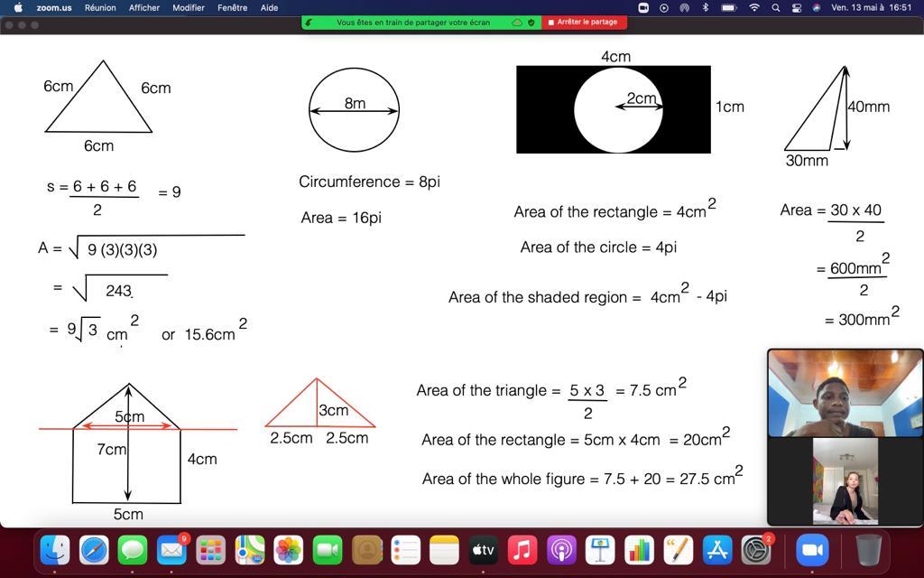924x578 pixels.
Task: Select the top participant video thumbnail
Action: coord(845,394)
